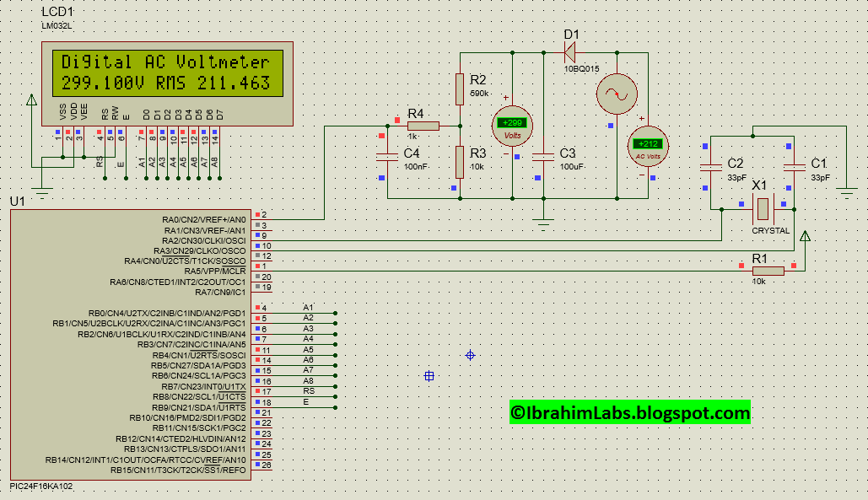This screenshot has width=868, height=500.
Task: Click the LCD screen showing Digital AC Voltmeter
Action: (168, 73)
